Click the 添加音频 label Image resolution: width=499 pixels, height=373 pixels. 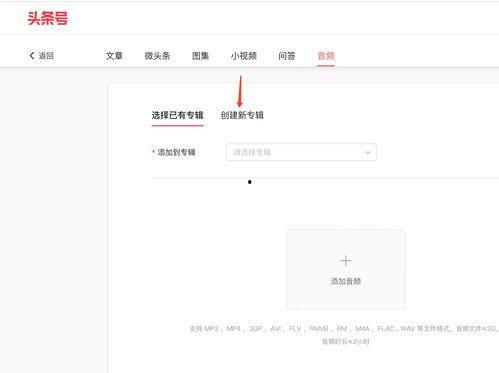346,281
